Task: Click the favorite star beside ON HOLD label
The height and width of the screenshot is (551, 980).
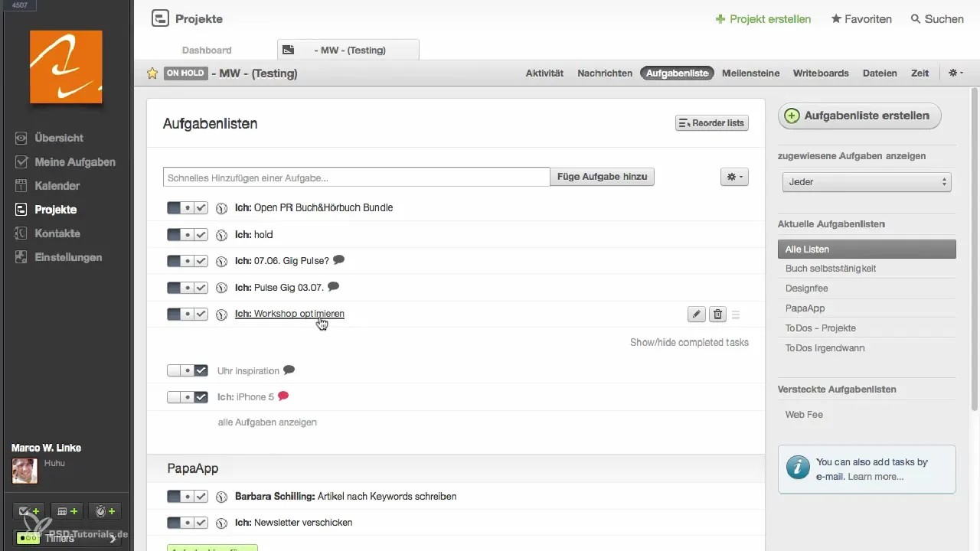Action: 152,73
